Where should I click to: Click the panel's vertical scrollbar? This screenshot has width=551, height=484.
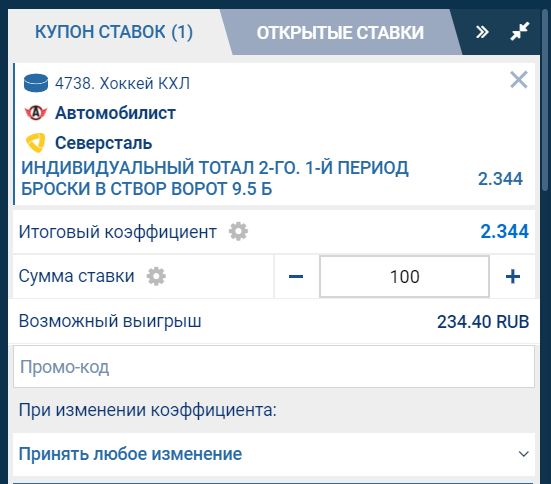545,100
